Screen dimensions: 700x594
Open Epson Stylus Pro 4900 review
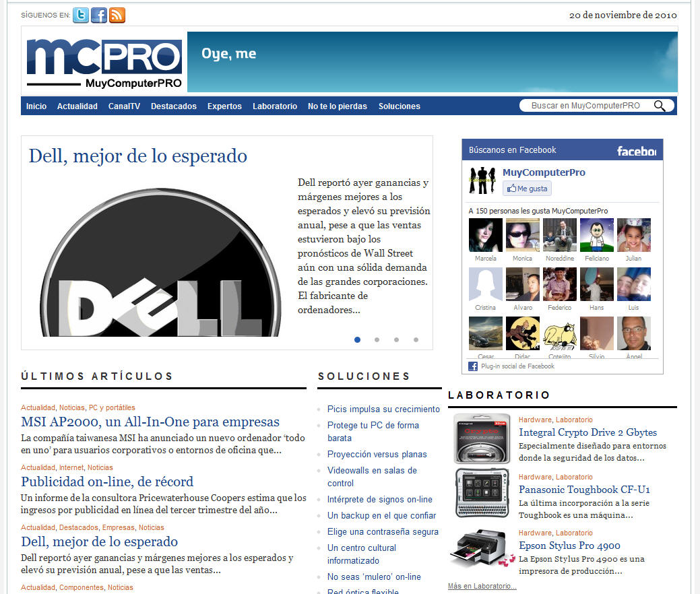click(x=570, y=546)
